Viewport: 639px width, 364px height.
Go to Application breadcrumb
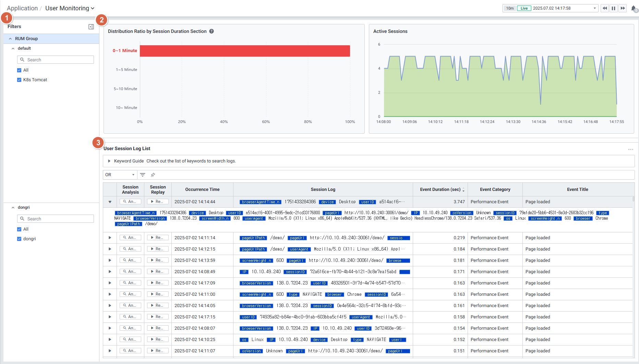pos(22,8)
